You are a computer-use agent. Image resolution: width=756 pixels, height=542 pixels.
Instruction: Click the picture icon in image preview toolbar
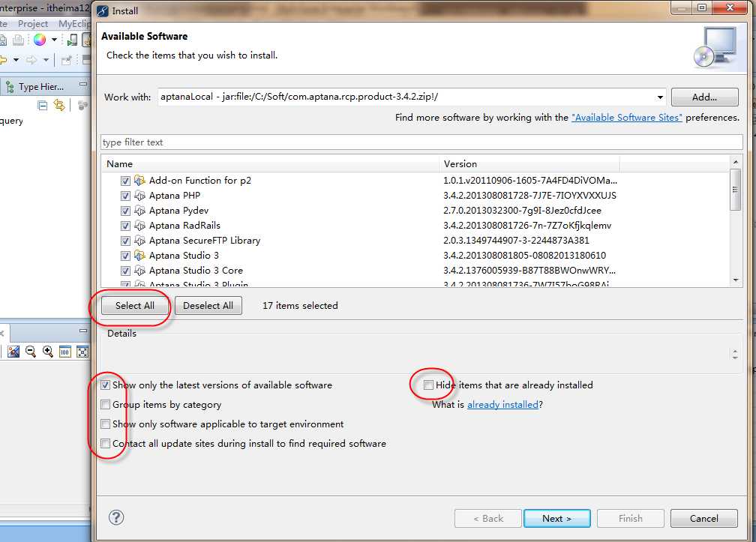point(13,352)
